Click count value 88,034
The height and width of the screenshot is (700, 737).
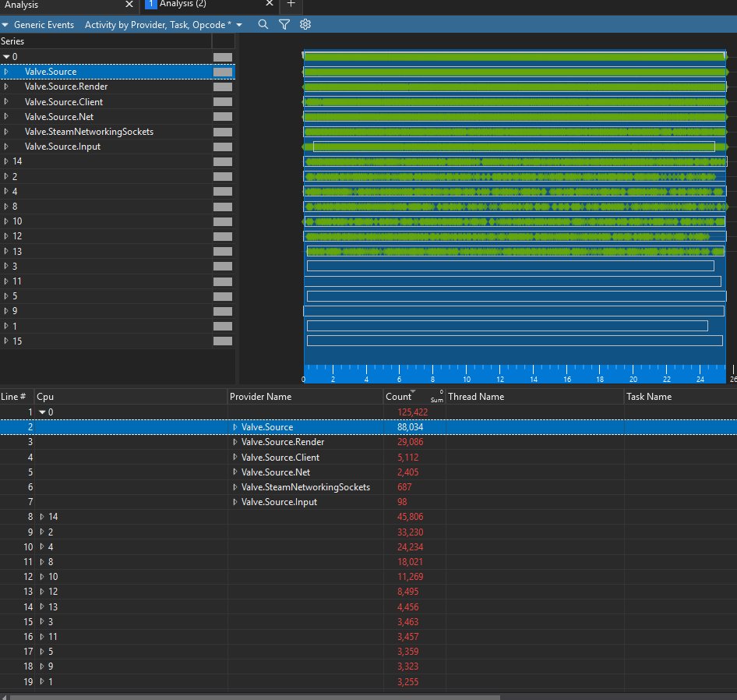(x=411, y=426)
